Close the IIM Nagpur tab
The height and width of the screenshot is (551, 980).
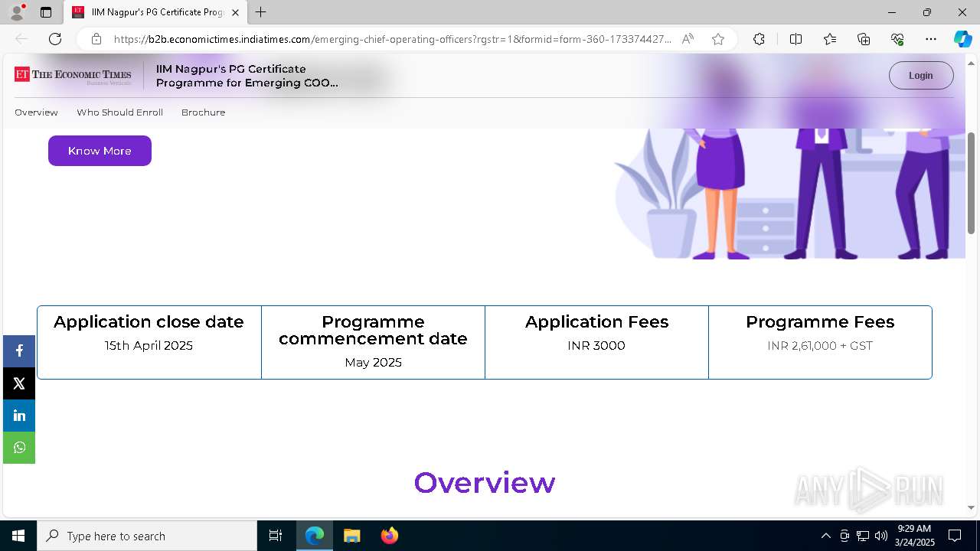coord(235,12)
